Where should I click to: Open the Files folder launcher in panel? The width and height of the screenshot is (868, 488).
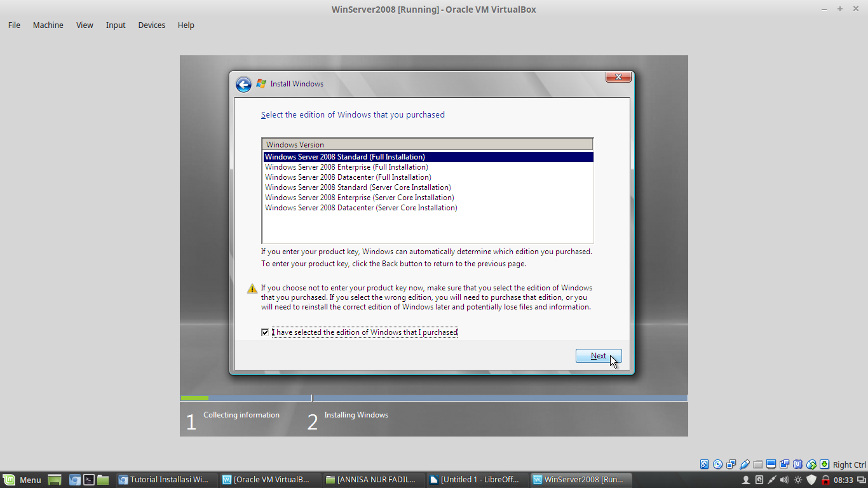(103, 480)
